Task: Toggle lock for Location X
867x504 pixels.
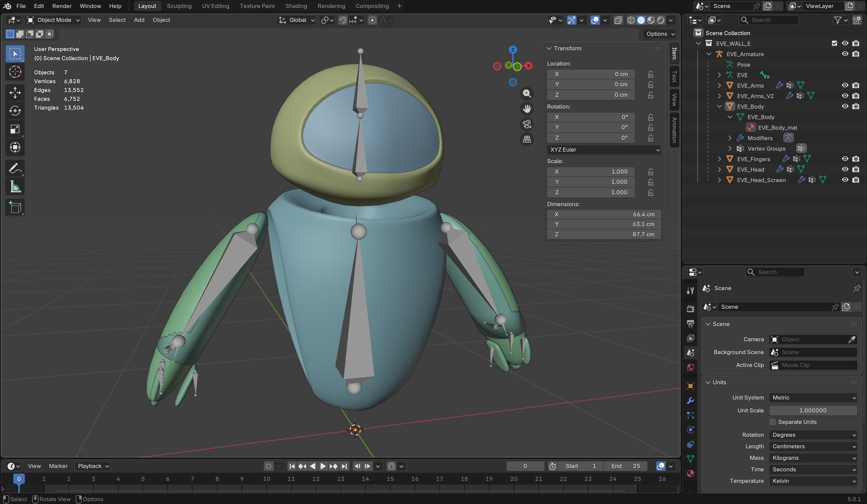Action: pos(650,74)
